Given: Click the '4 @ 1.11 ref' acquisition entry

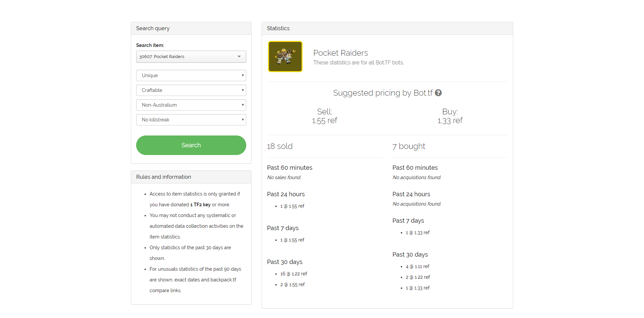Looking at the screenshot, I should [x=417, y=266].
